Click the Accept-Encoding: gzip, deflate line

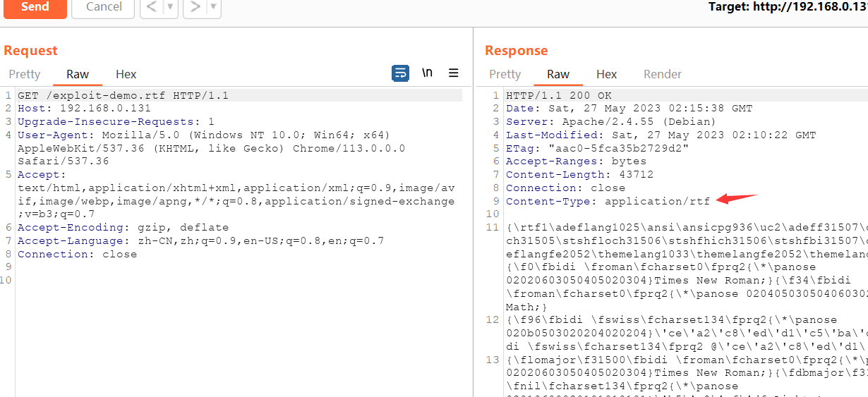coord(123,228)
